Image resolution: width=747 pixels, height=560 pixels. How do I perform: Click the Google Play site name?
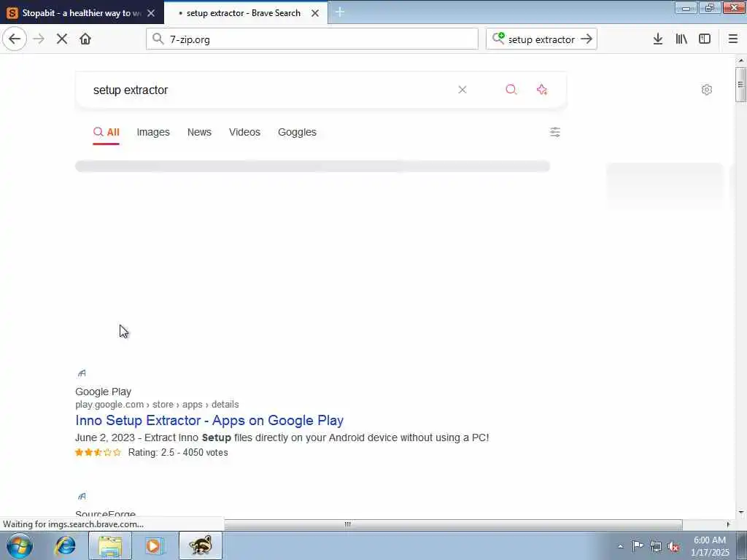104,392
